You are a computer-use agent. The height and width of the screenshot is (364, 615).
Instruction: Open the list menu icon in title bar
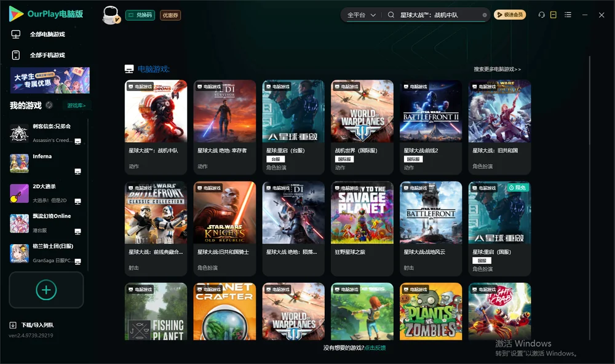tap(568, 15)
